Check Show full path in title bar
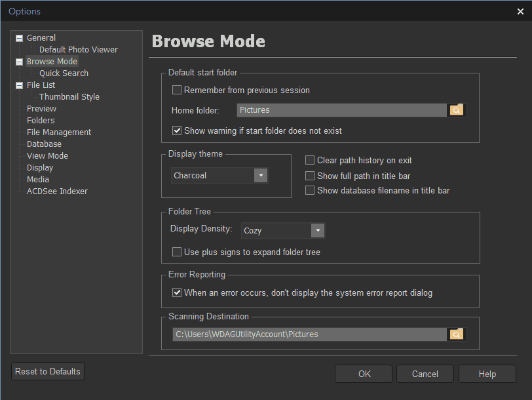 (x=310, y=176)
